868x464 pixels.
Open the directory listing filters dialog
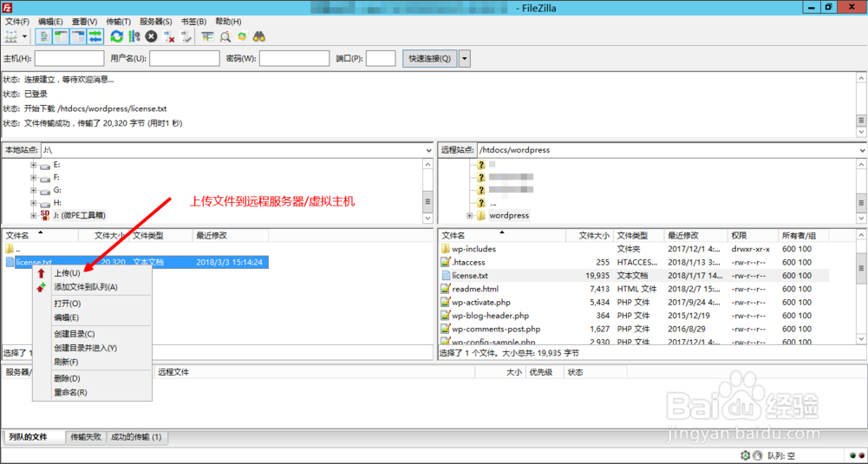(207, 36)
